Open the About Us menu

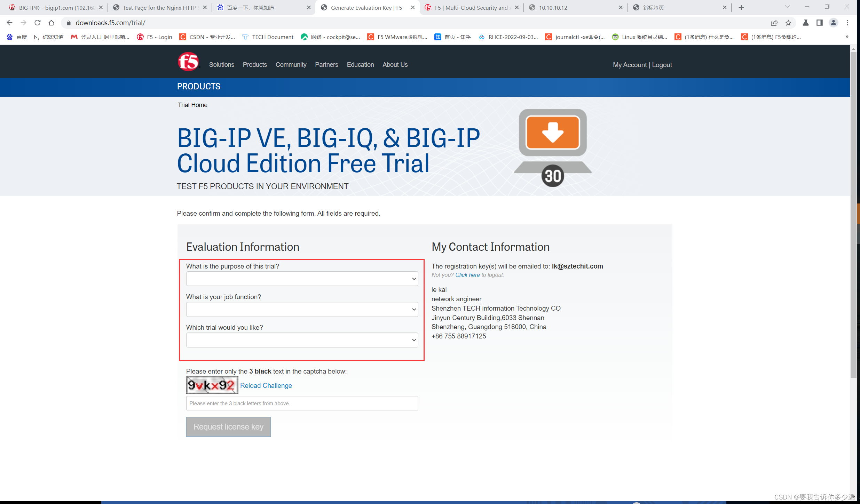click(395, 65)
